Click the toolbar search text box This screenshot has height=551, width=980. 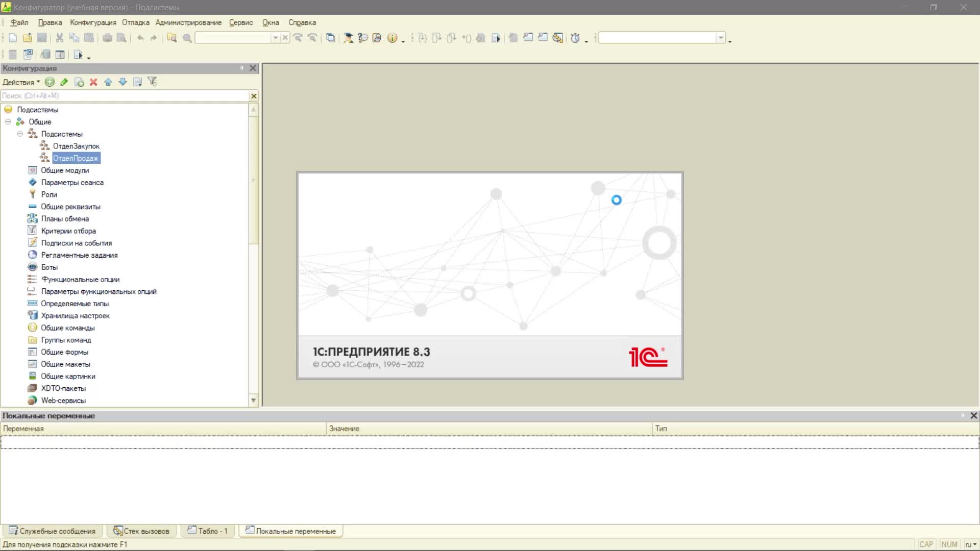tap(233, 38)
